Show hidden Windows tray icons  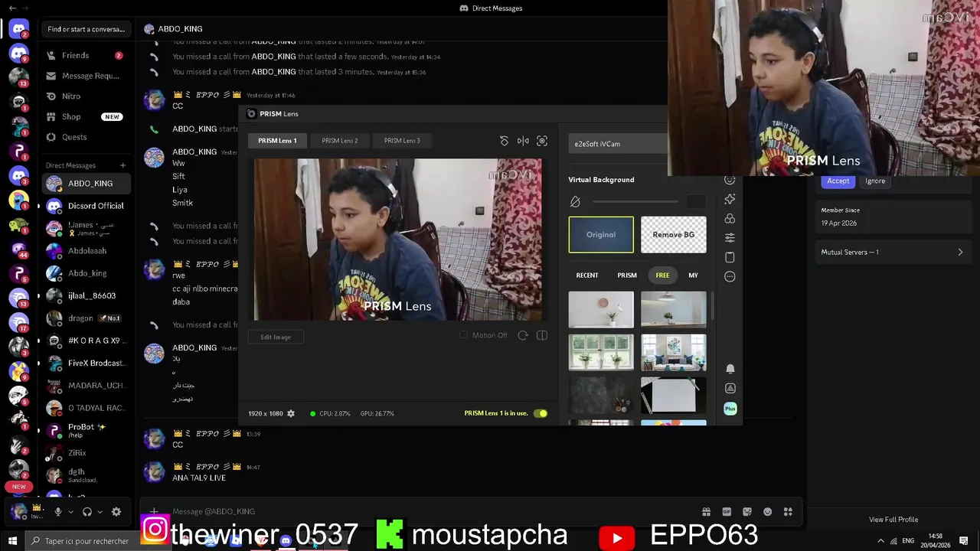pos(880,541)
